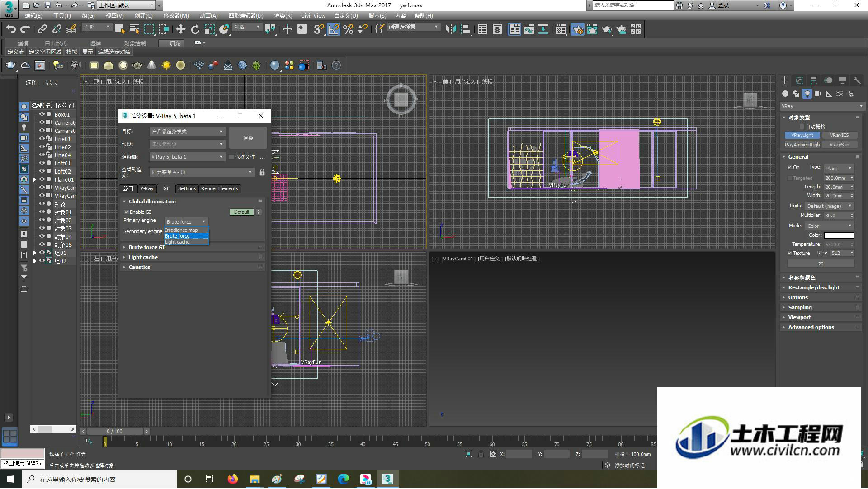Toggle the Percent Snap icon
The image size is (868, 489).
tap(348, 29)
